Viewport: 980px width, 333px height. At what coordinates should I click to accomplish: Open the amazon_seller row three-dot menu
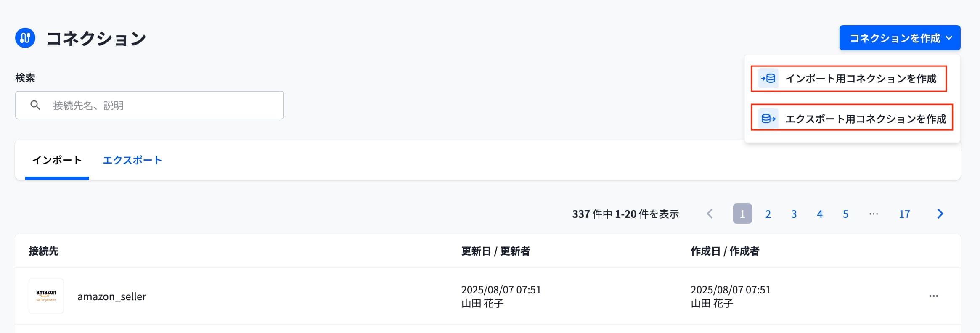tap(934, 296)
